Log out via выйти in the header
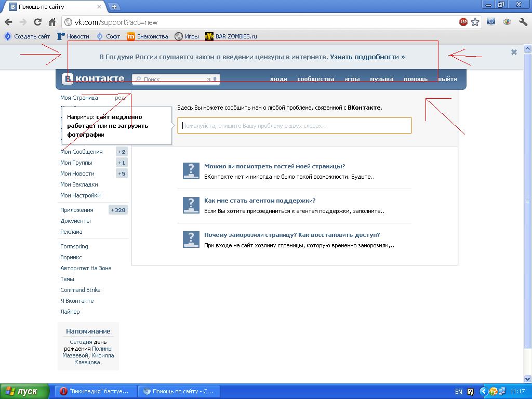532x399 pixels. pyautogui.click(x=447, y=79)
